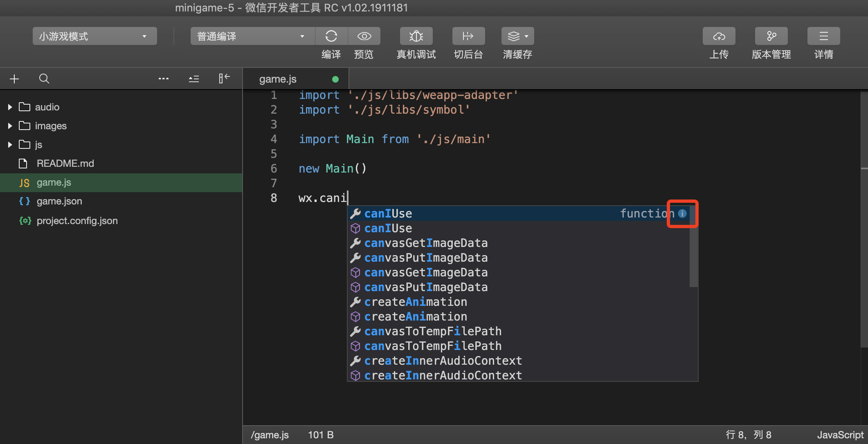This screenshot has height=444, width=868.
Task: Hide the file tree sidebar panel icon
Action: (x=224, y=78)
